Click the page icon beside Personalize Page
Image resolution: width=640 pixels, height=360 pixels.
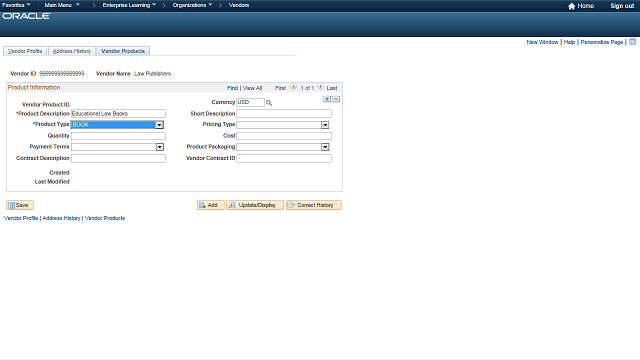pos(633,42)
